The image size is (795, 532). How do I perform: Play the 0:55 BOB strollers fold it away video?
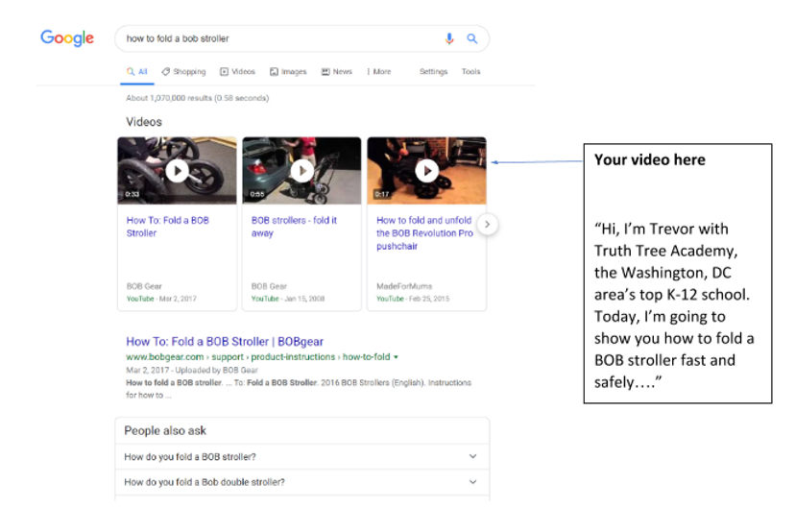[302, 171]
